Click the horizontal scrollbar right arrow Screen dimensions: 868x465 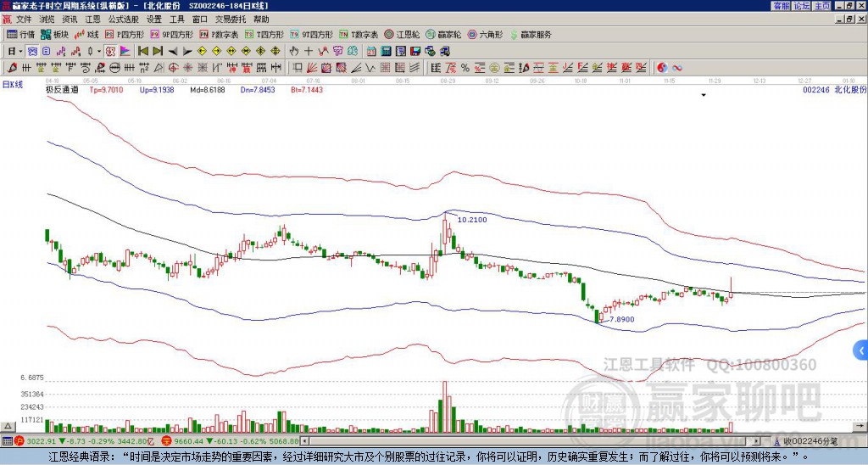757,441
